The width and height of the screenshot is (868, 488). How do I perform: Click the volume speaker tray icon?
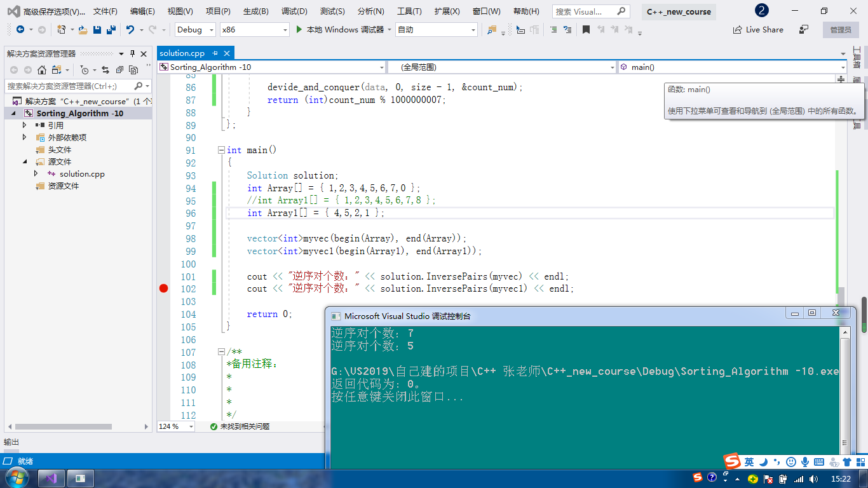[813, 478]
